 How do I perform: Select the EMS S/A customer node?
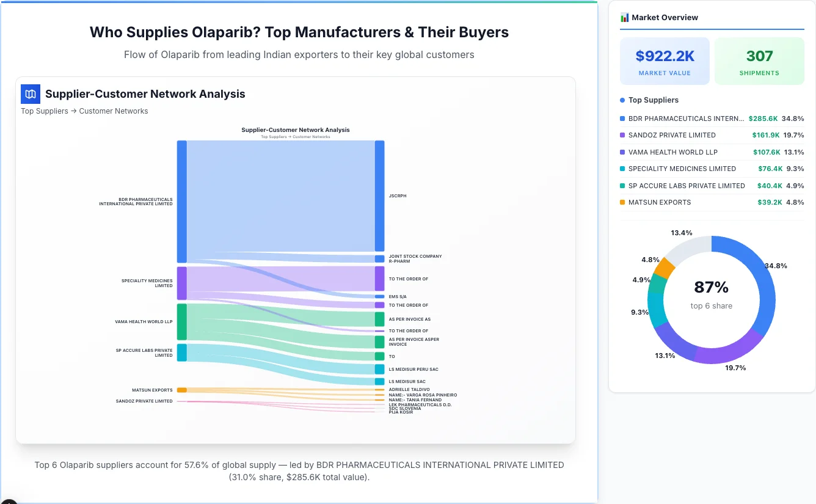tap(379, 296)
